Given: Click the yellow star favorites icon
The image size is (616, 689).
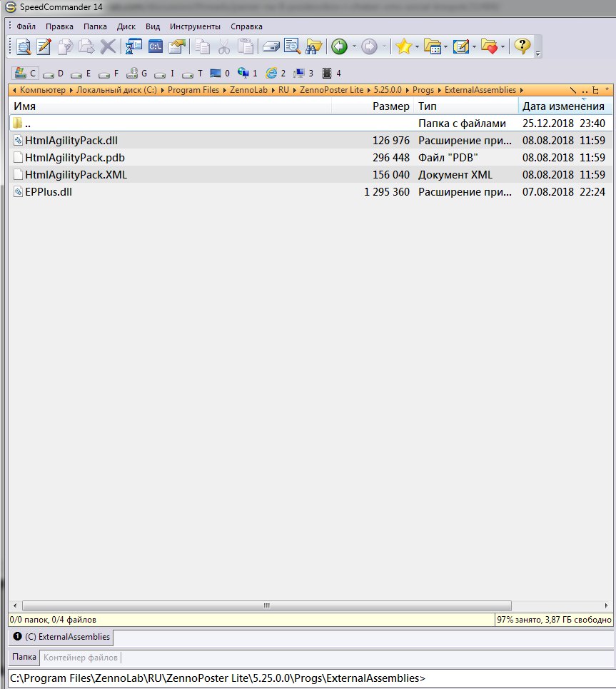Looking at the screenshot, I should (403, 46).
